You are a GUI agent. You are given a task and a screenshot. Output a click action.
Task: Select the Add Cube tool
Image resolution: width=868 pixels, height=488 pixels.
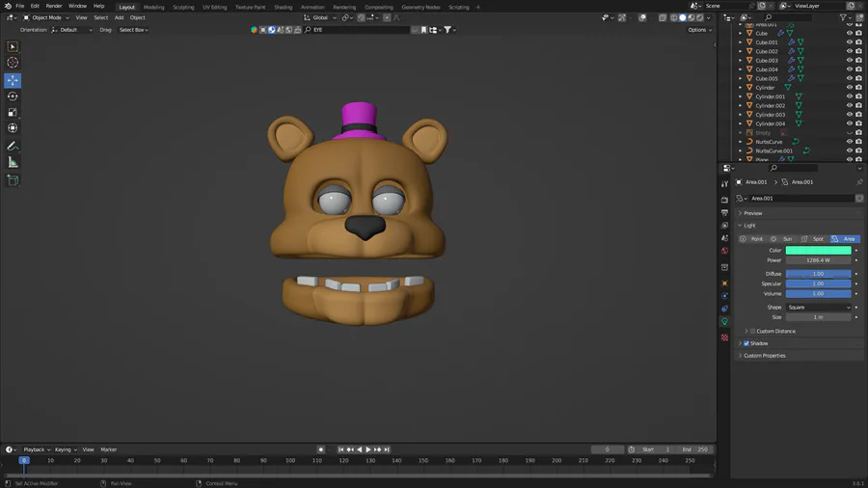13,180
